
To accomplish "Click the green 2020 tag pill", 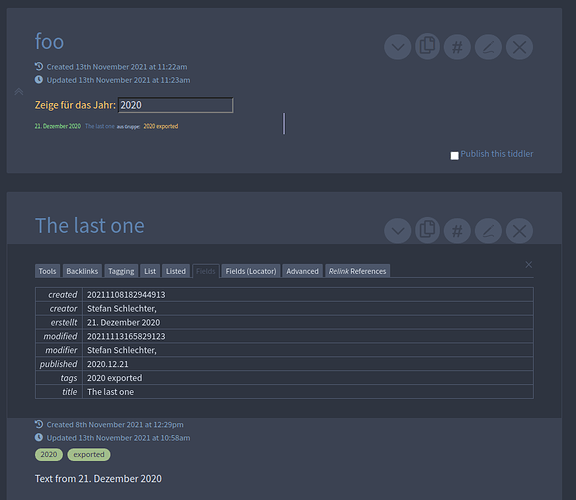I will 49,454.
